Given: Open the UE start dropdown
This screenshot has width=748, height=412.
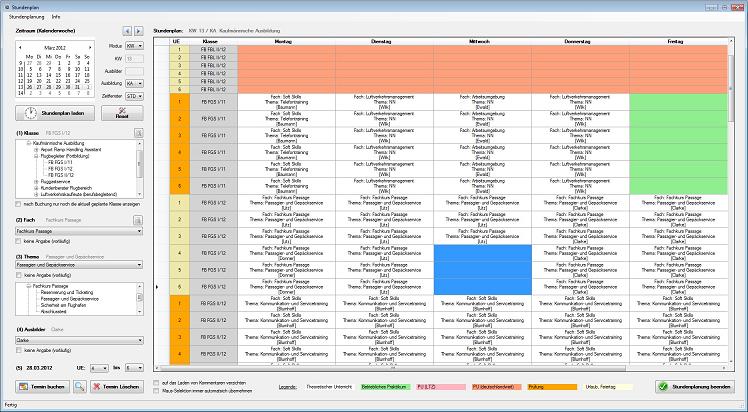Looking at the screenshot, I should (x=99, y=368).
